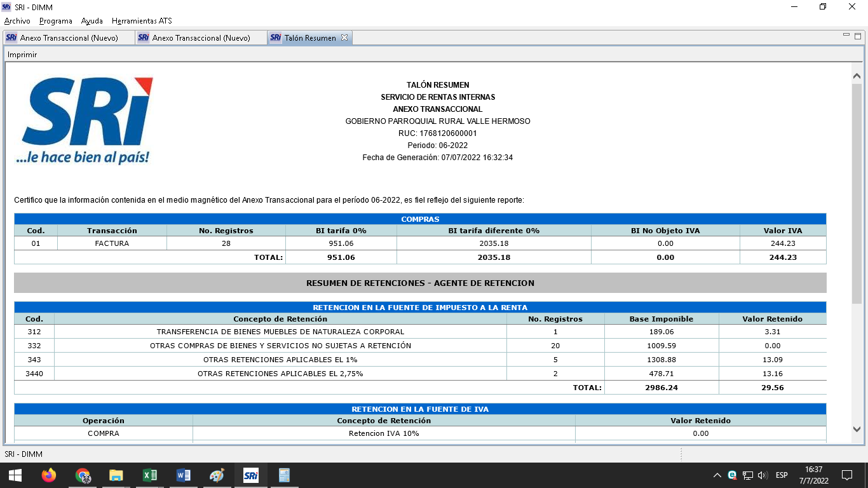Open the Herramientas ATS menu

click(142, 21)
